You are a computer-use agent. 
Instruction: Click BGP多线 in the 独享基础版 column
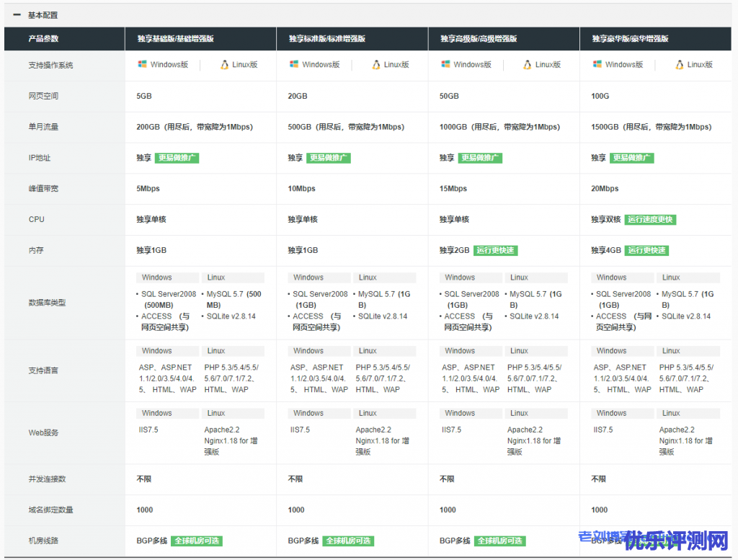tap(151, 541)
